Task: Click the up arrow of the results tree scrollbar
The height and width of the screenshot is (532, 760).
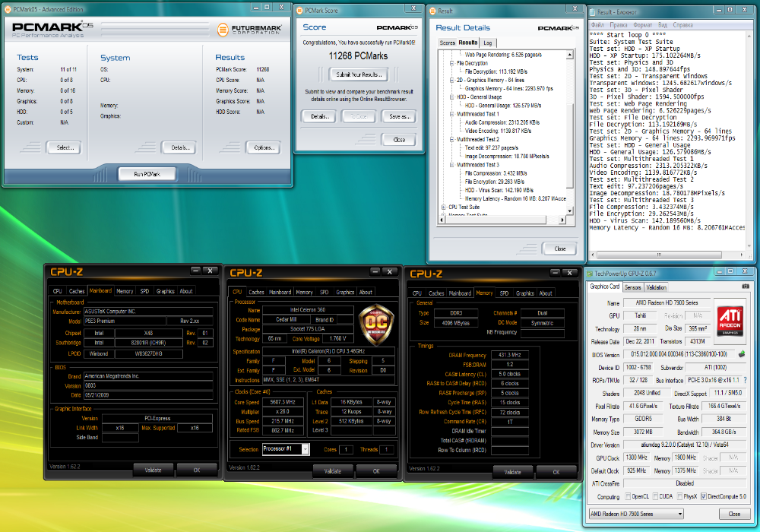Action: tap(570, 55)
